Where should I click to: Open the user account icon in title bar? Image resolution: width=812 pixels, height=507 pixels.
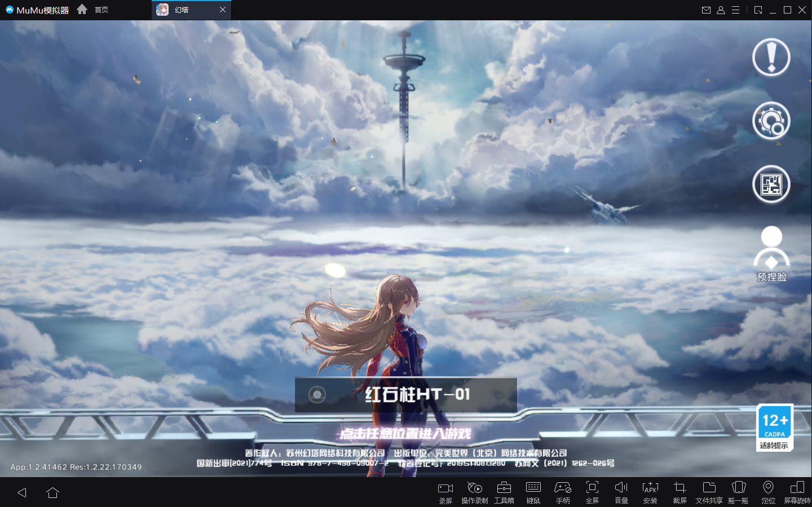click(721, 10)
